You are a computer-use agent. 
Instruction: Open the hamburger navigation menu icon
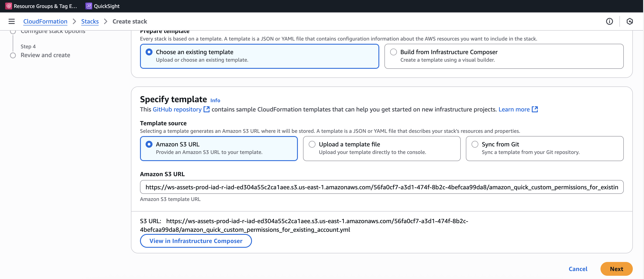click(11, 21)
